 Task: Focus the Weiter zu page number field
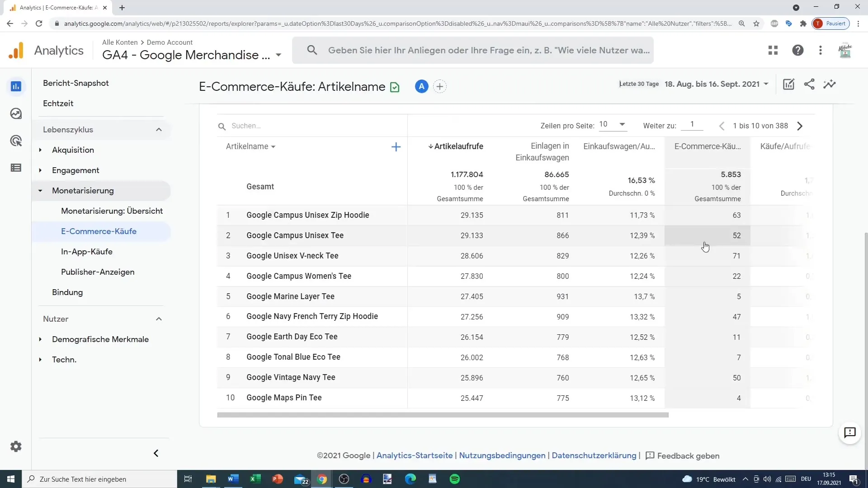(692, 125)
